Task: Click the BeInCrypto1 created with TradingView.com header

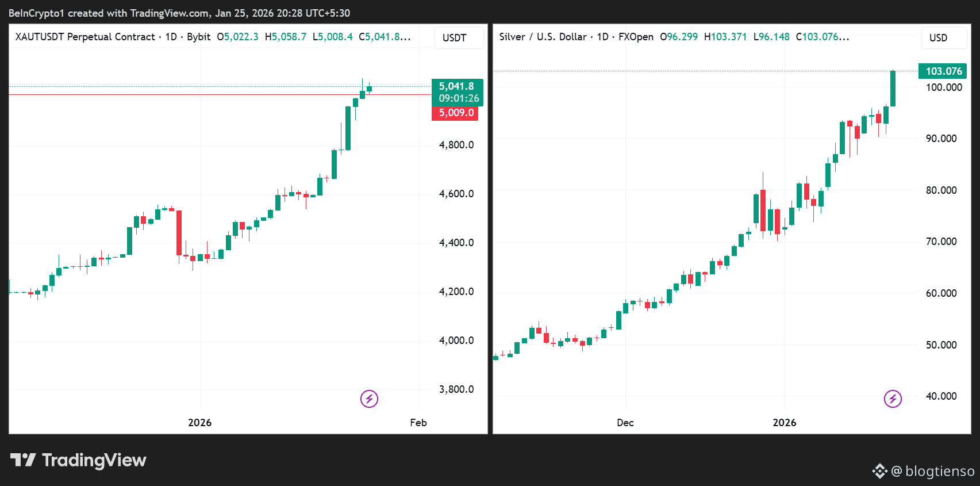Action: pos(179,13)
